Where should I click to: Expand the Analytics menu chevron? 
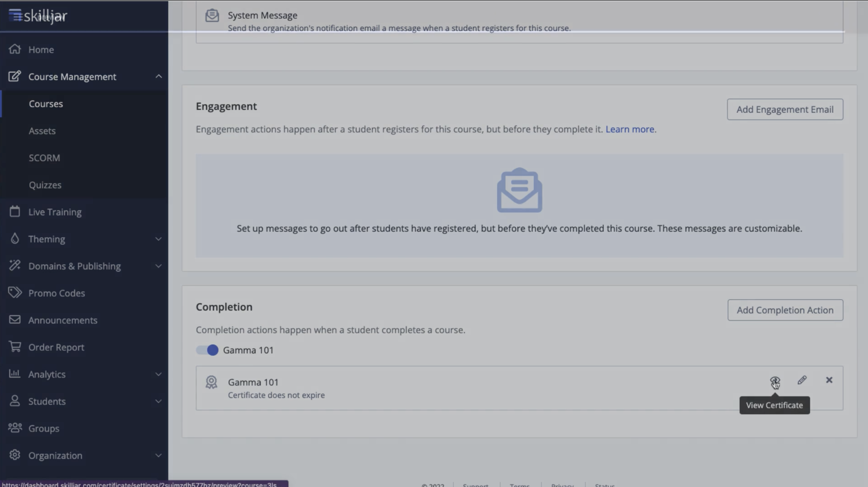[158, 374]
